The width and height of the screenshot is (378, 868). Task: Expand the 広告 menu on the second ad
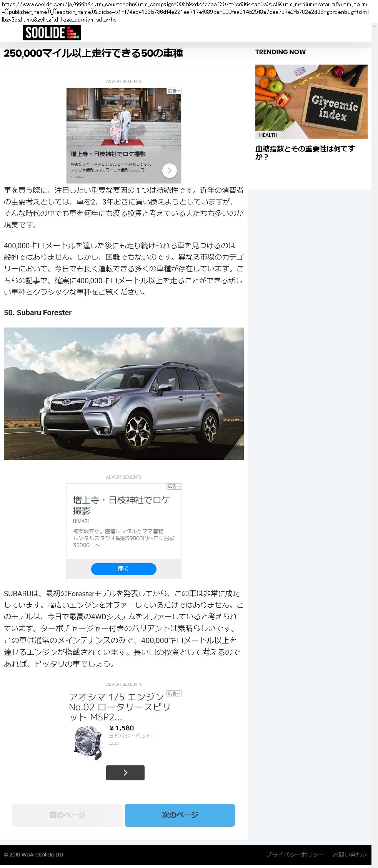click(174, 487)
